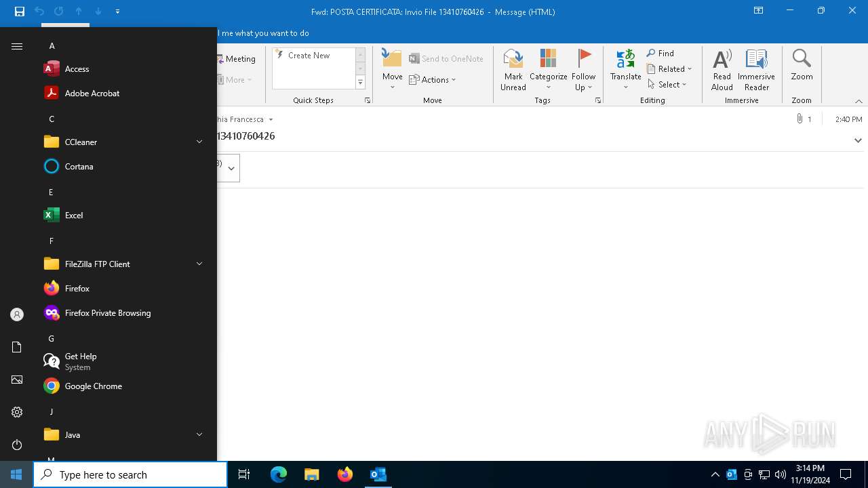Screen dimensions: 868x488
Task: Open Pictures from the Start sidebar
Action: coord(17,380)
